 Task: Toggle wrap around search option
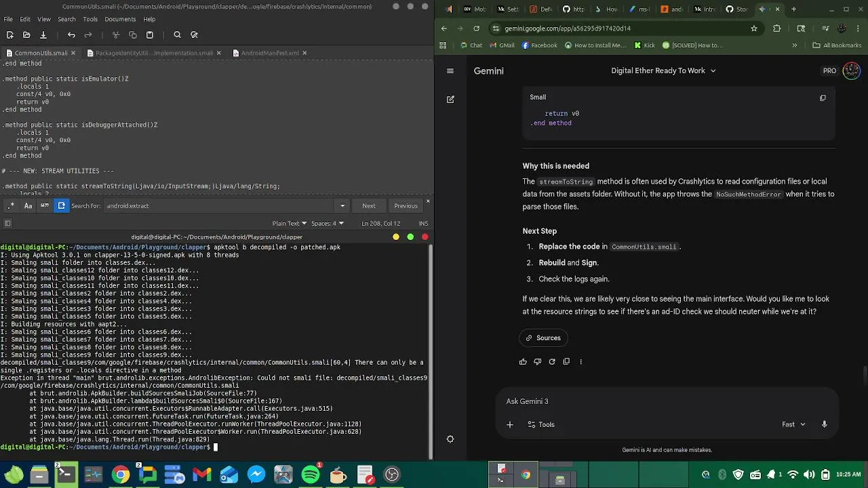61,205
